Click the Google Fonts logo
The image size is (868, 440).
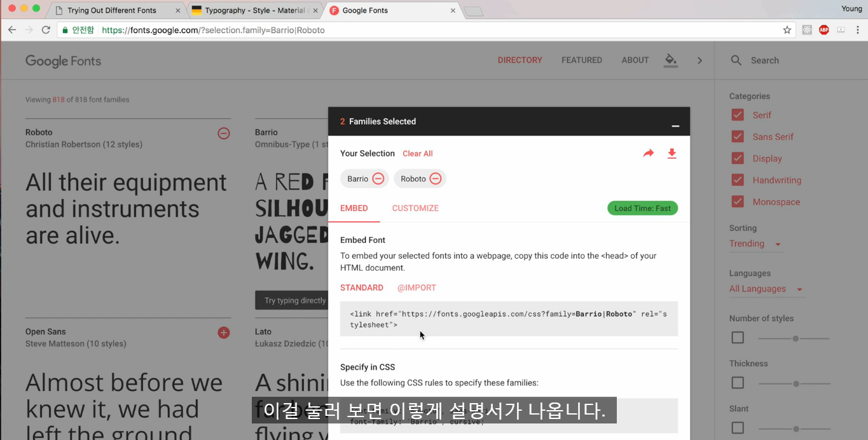coord(63,61)
